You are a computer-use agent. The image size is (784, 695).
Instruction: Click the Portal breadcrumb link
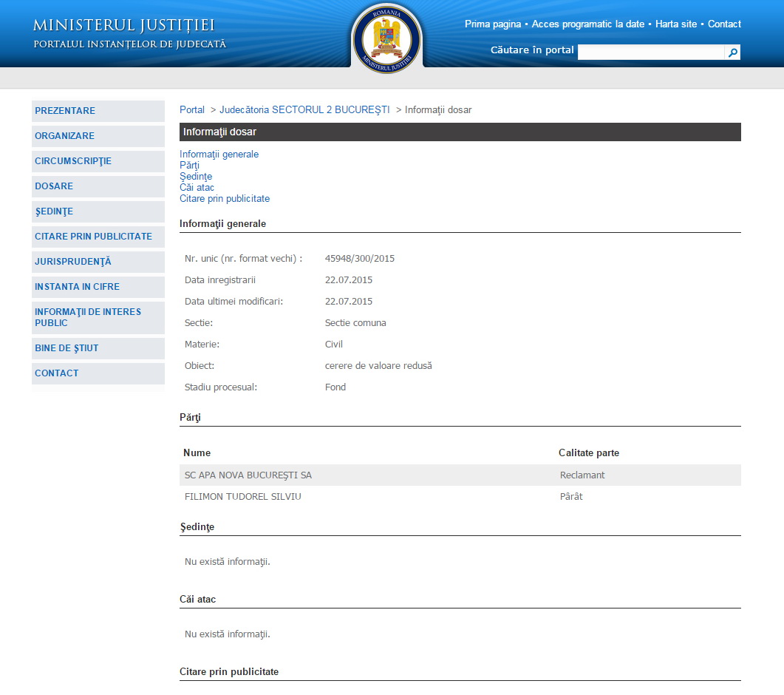click(x=192, y=110)
